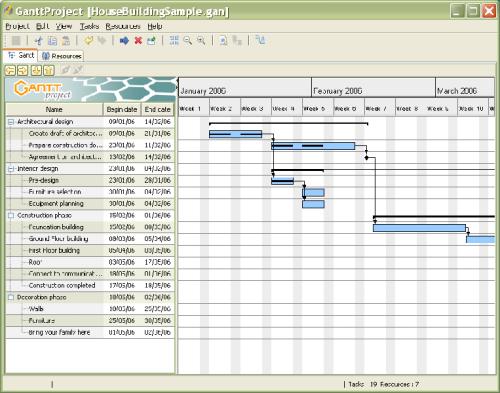Collapse the Interior design task group

pos(11,169)
